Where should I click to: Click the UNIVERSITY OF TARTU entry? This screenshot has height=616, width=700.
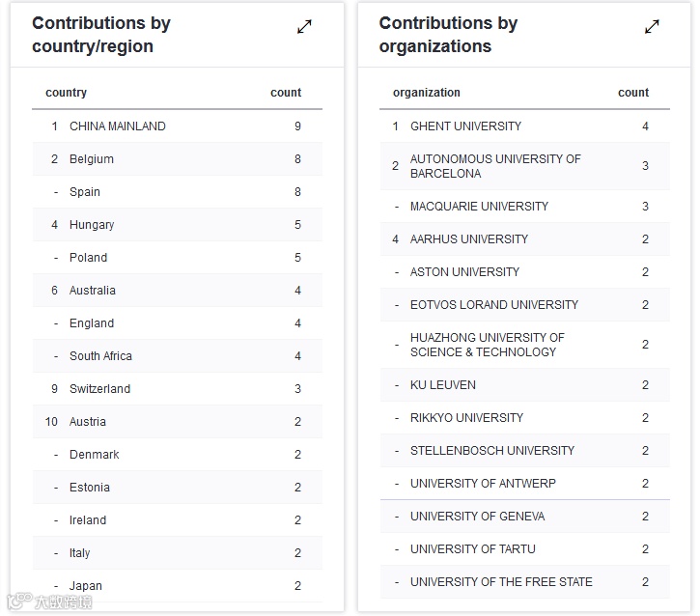pos(473,549)
